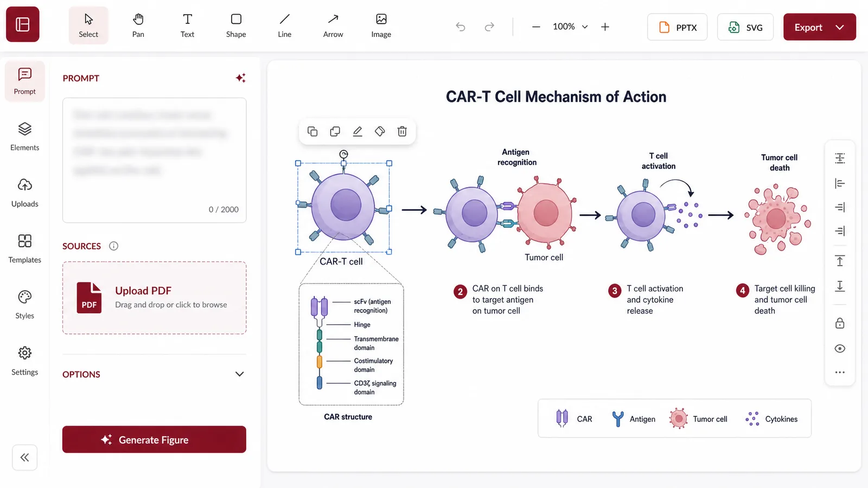Delete the selected element with trash icon
868x488 pixels.
pyautogui.click(x=402, y=131)
